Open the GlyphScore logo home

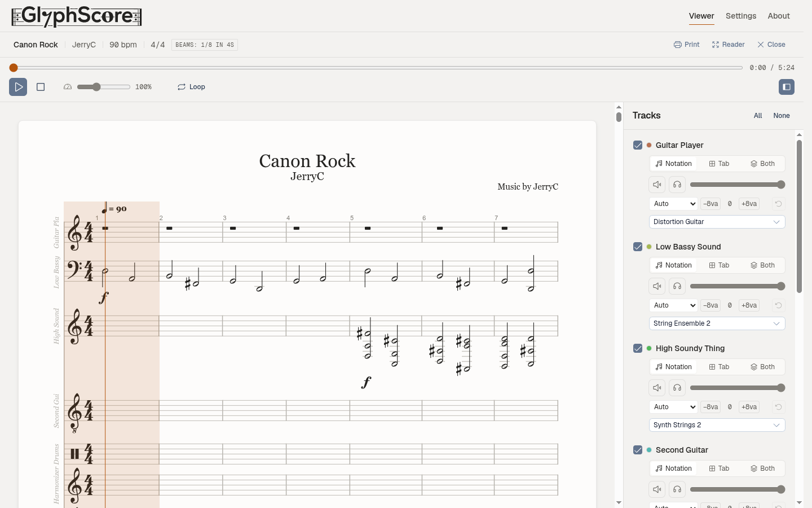[x=77, y=16]
